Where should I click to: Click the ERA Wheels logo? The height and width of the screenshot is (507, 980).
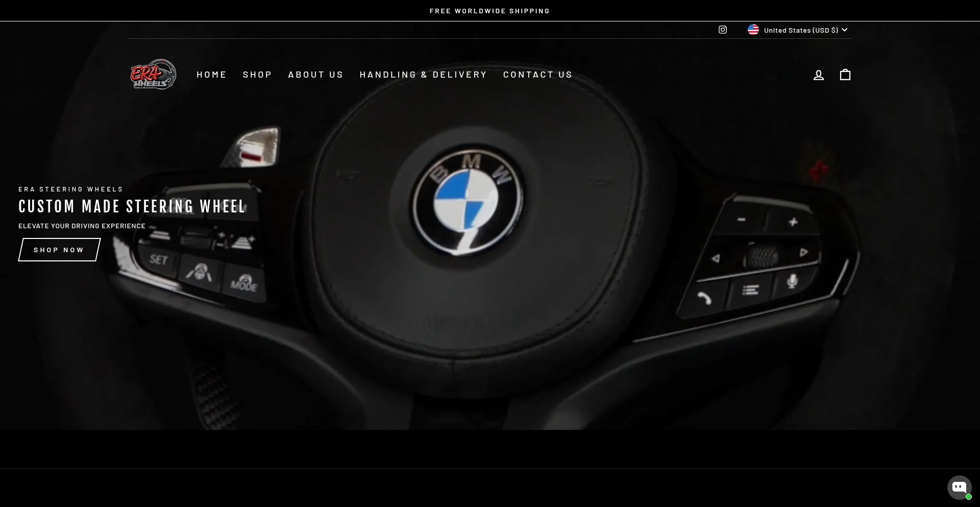pos(153,75)
